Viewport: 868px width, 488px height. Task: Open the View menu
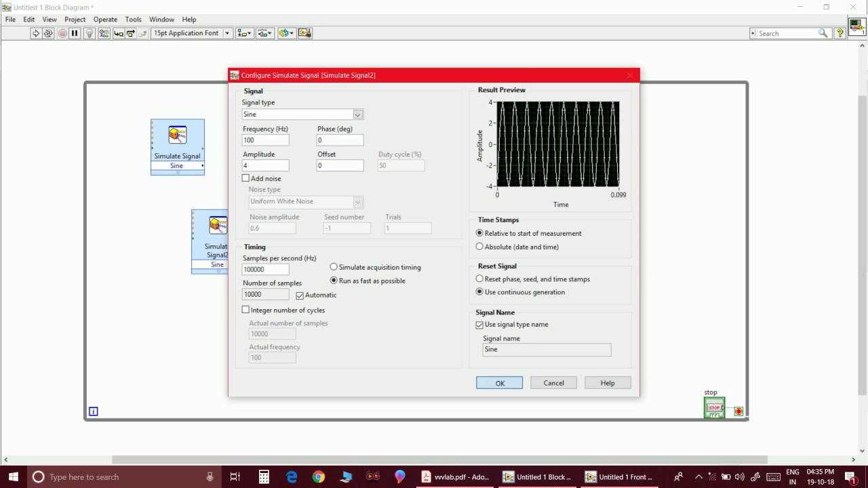pyautogui.click(x=50, y=20)
